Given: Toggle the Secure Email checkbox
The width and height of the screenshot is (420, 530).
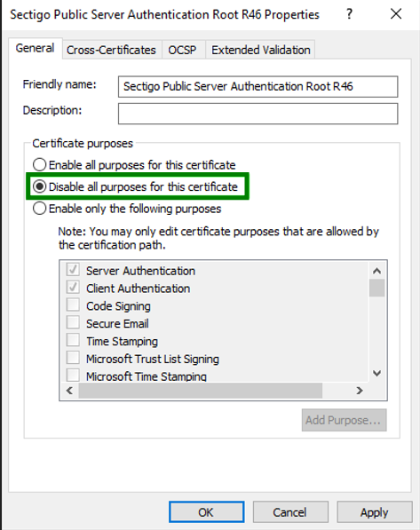Looking at the screenshot, I should pyautogui.click(x=73, y=322).
